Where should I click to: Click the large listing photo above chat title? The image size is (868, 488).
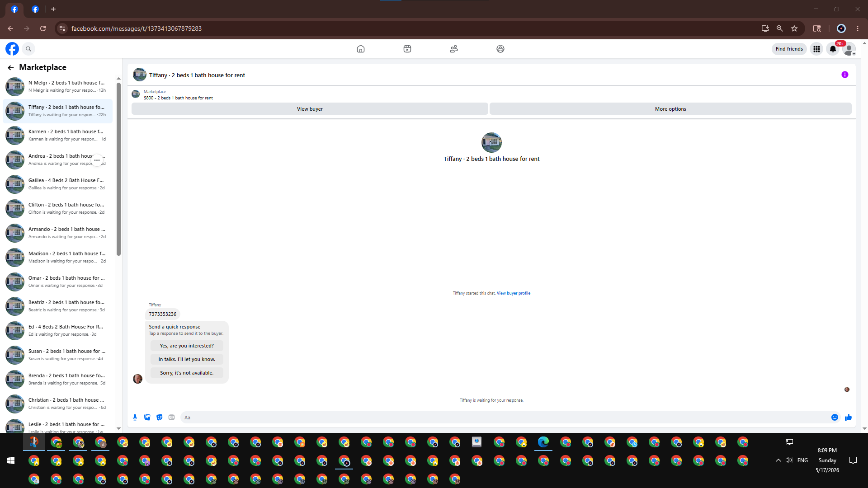(x=491, y=143)
